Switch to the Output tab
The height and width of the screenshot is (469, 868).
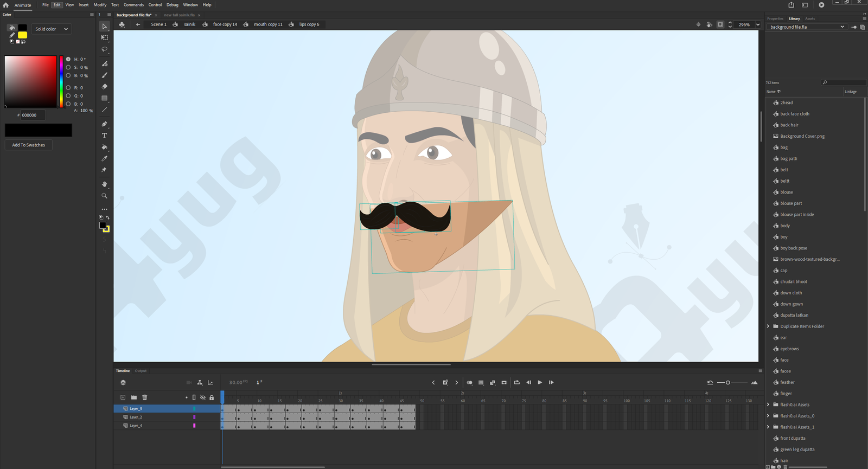click(141, 371)
